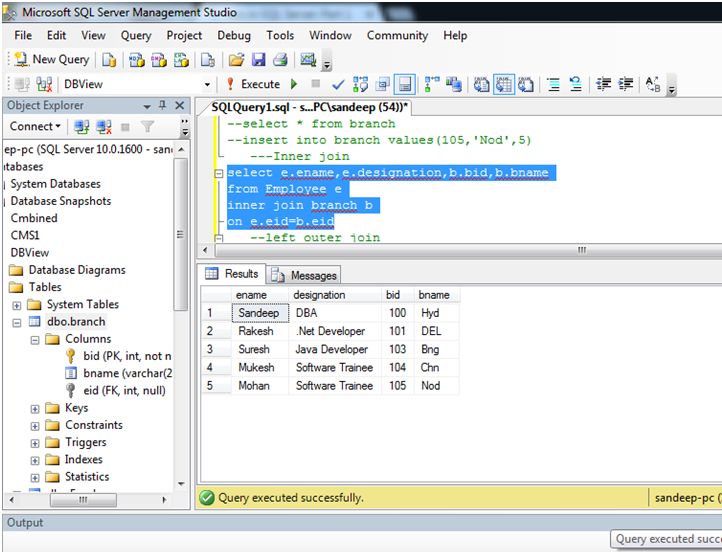Click the Print icon in toolbar

click(280, 60)
